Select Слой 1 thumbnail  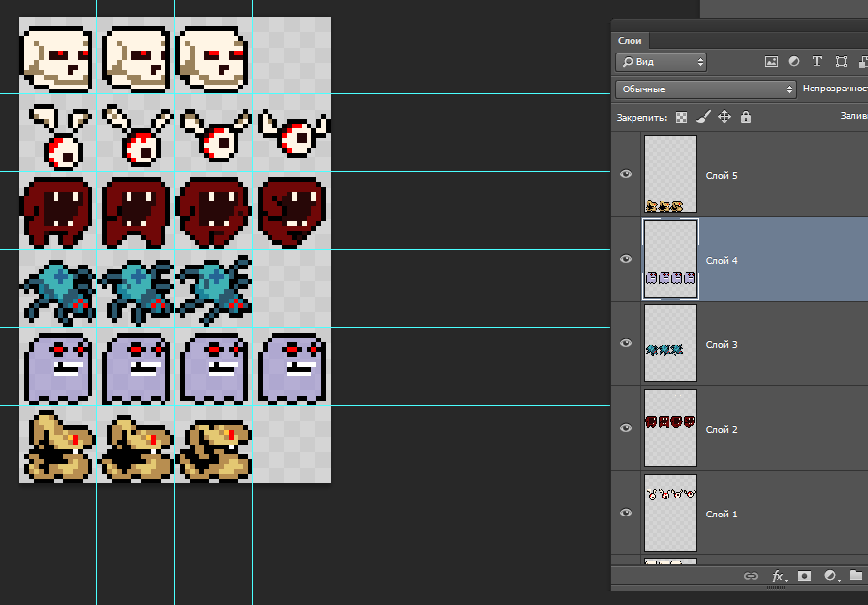pyautogui.click(x=670, y=513)
